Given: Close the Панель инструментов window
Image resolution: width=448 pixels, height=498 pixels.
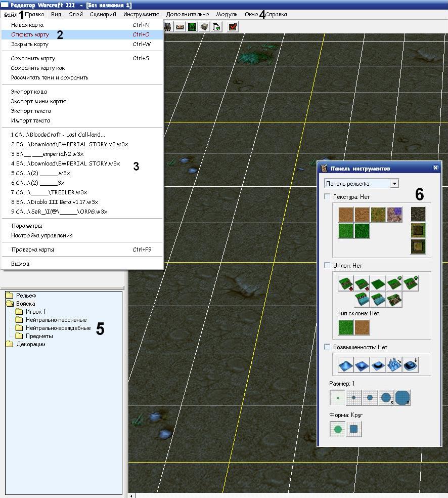Looking at the screenshot, I should tap(435, 168).
